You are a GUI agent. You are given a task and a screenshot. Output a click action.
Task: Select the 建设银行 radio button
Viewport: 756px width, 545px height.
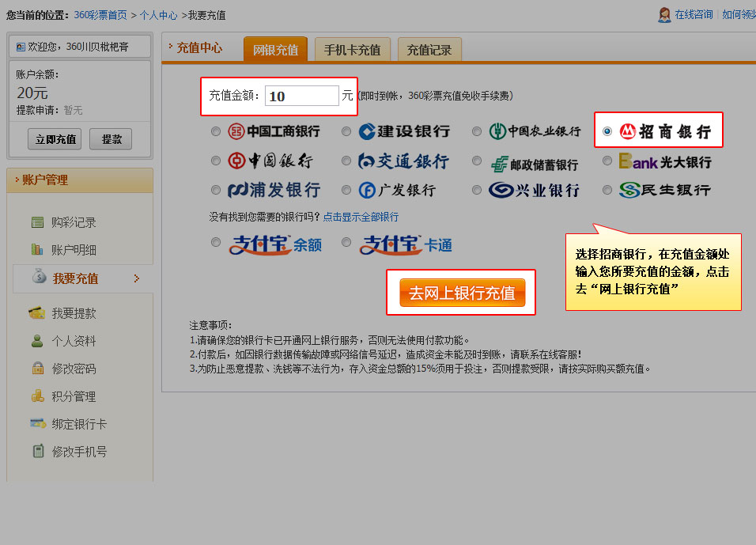click(x=346, y=131)
